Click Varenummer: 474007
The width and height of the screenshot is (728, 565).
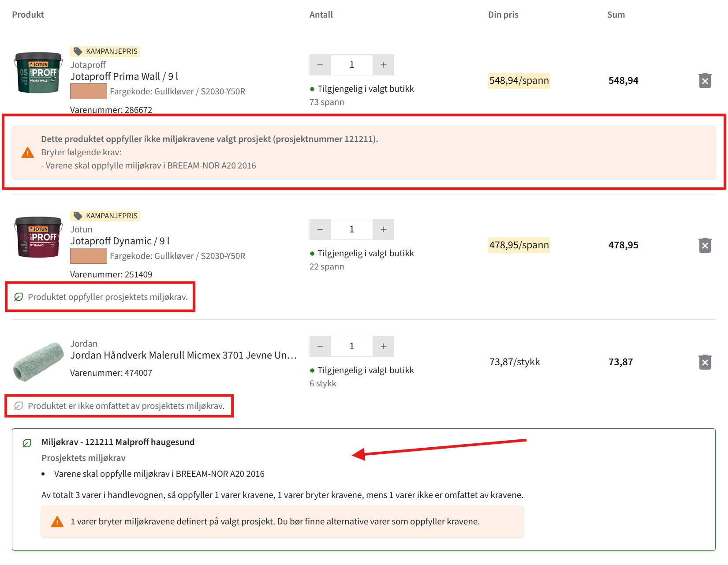point(111,373)
